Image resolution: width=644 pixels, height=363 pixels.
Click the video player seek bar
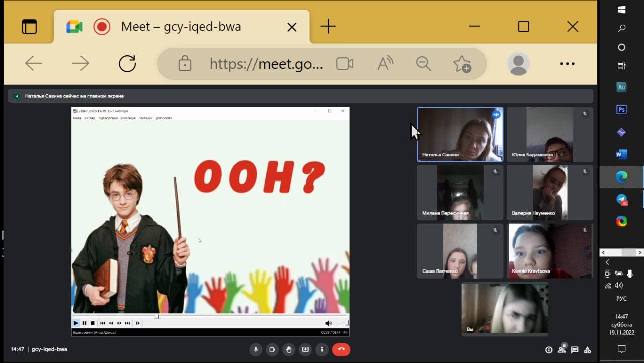(x=210, y=317)
